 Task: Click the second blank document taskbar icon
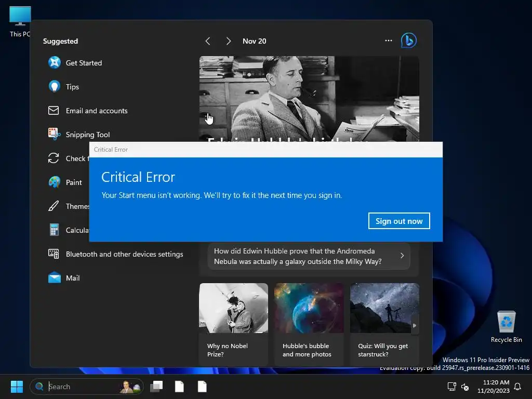pos(202,387)
